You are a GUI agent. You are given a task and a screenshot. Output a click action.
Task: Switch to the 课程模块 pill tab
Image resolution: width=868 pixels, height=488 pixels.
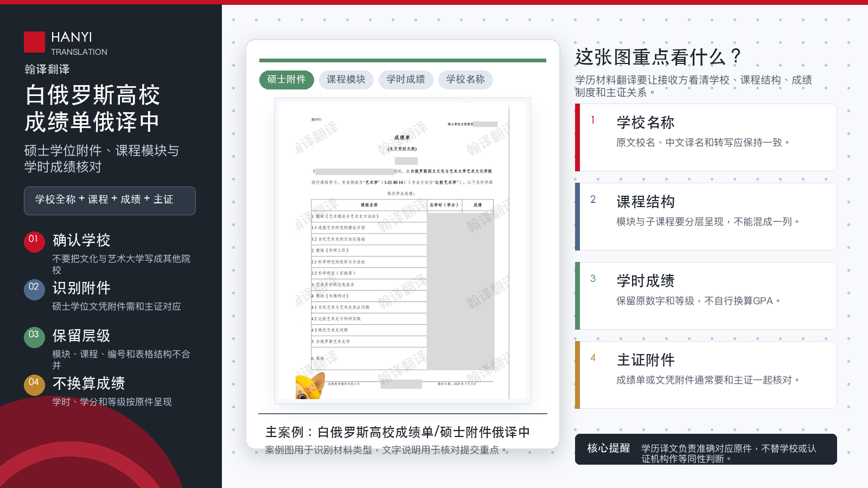(346, 80)
